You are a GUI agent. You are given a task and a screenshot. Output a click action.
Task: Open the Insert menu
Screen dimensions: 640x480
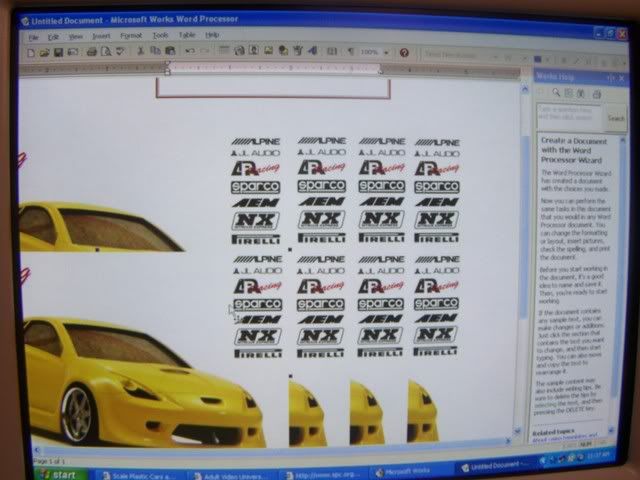(101, 36)
